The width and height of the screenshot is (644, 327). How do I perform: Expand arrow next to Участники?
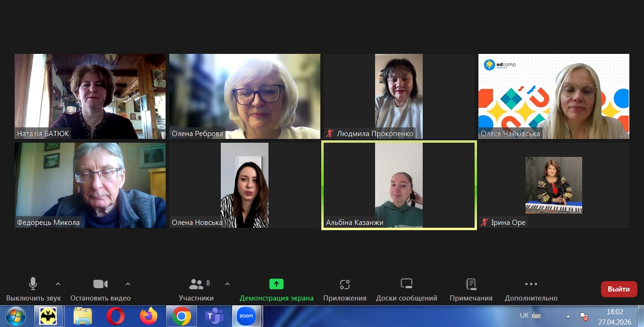click(227, 284)
